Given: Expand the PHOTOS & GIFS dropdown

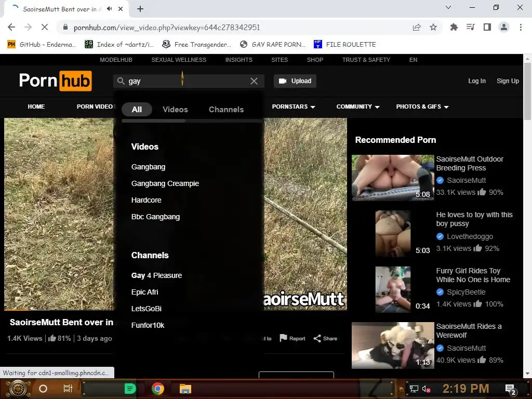Looking at the screenshot, I should click(422, 107).
